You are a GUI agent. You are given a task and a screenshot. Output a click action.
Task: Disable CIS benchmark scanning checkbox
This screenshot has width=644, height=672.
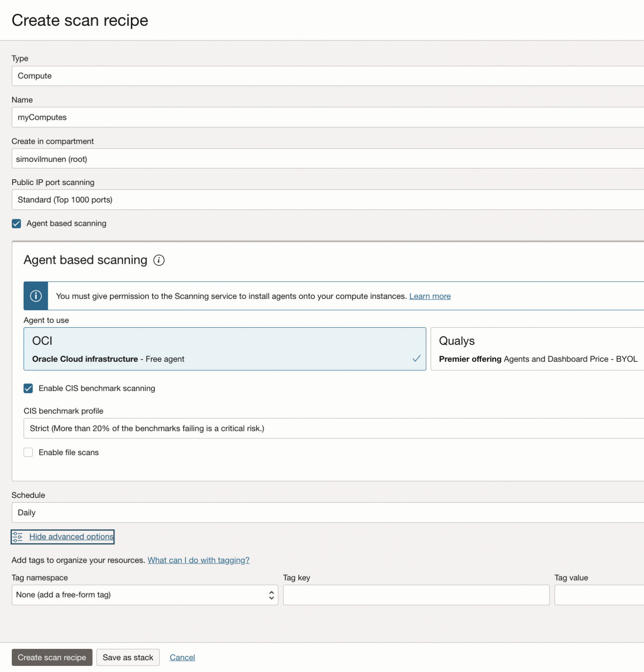(x=28, y=388)
